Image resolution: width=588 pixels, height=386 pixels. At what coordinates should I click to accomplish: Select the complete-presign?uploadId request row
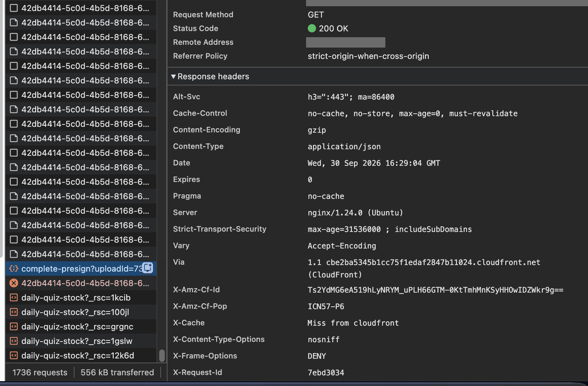(x=81, y=268)
